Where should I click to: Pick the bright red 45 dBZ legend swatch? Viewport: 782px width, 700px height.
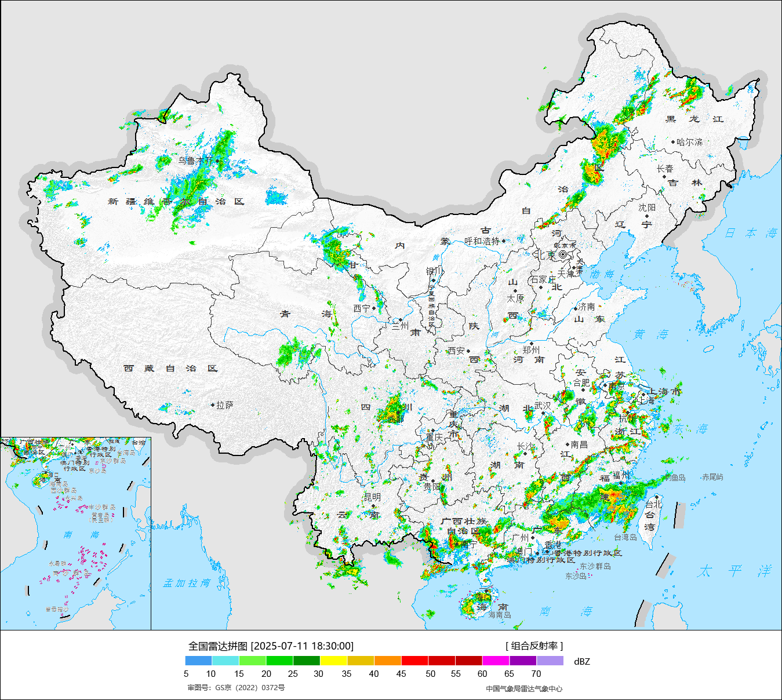tap(414, 661)
